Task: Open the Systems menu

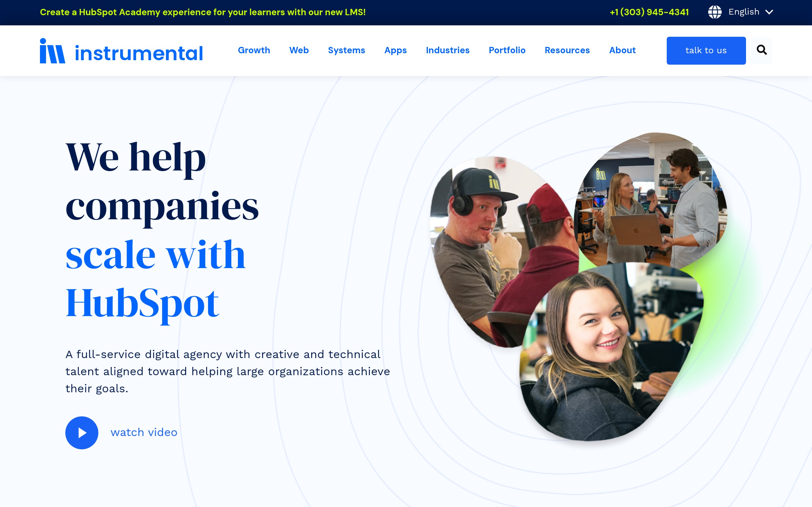Action: [346, 50]
